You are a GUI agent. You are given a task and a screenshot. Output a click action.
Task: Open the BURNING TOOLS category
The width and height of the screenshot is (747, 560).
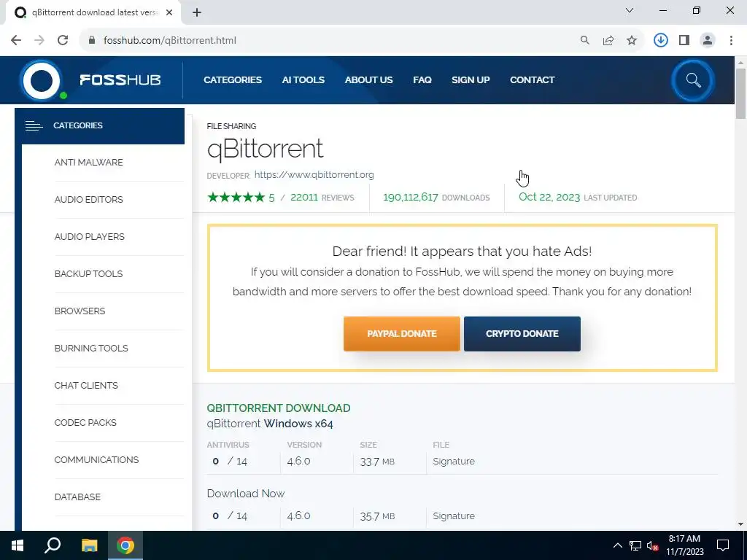point(91,348)
